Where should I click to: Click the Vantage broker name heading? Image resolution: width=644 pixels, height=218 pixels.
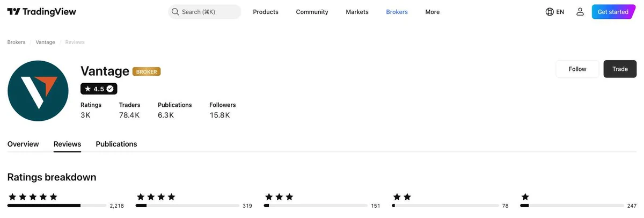105,71
